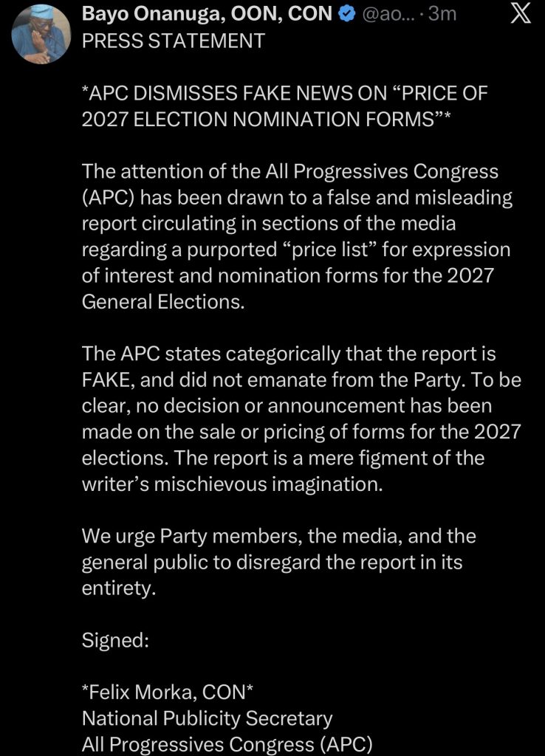Click the paragraph starting "The APC states"
Viewport: 545px width, 756px height.
click(x=301, y=419)
